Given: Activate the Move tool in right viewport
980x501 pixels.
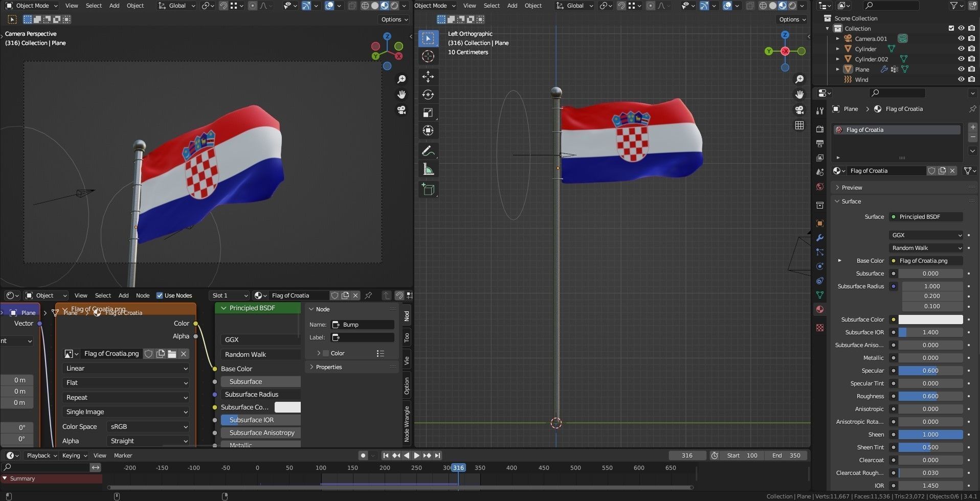Looking at the screenshot, I should [x=428, y=77].
